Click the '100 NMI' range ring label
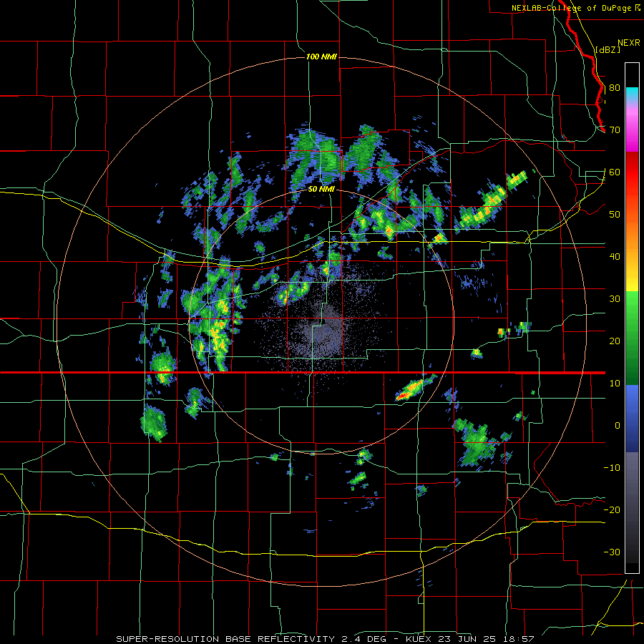Screen dimensions: 644x644 click(321, 57)
